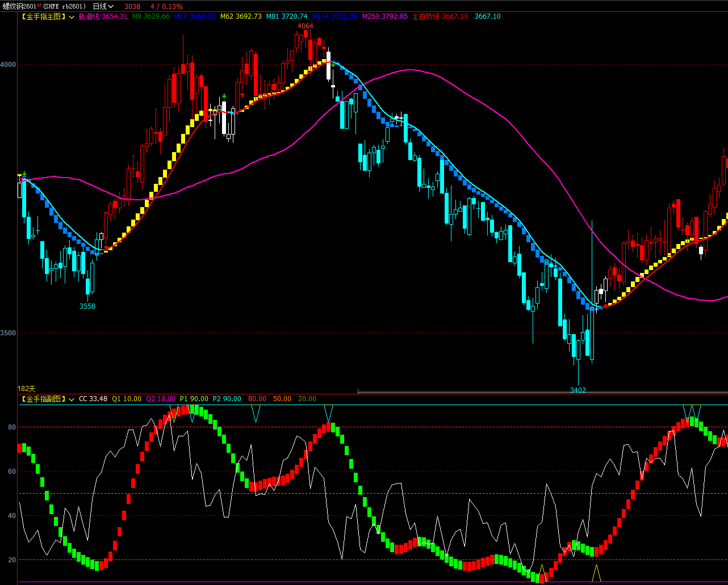Screen dimensions: 728x585
Task: Click the rightmost yellow triangle in the sub-chart
Action: coord(596,573)
